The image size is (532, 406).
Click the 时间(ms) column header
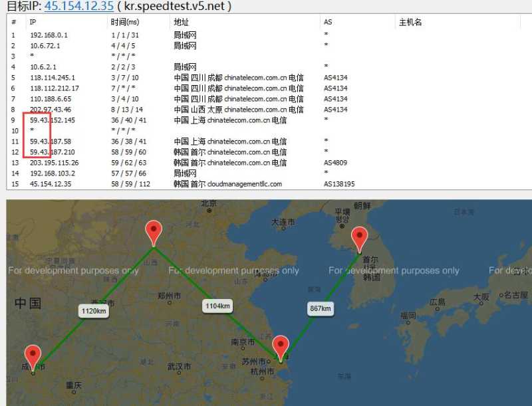point(124,21)
